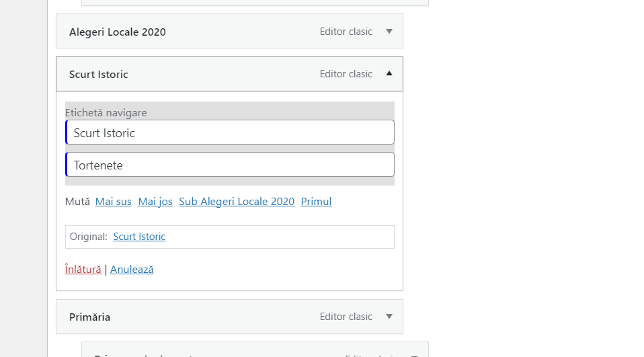
Task: Expand the Primăria menu item arrow
Action: tap(389, 317)
